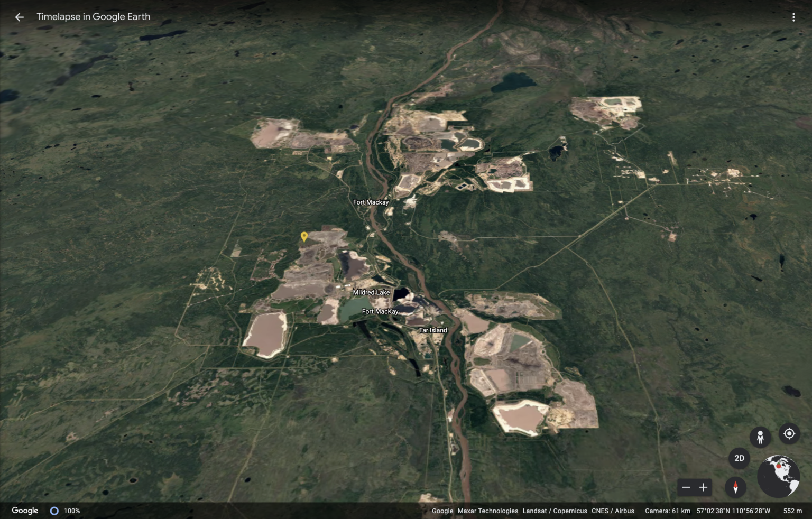This screenshot has height=519, width=812.
Task: Reset north using the compass icon
Action: [736, 487]
